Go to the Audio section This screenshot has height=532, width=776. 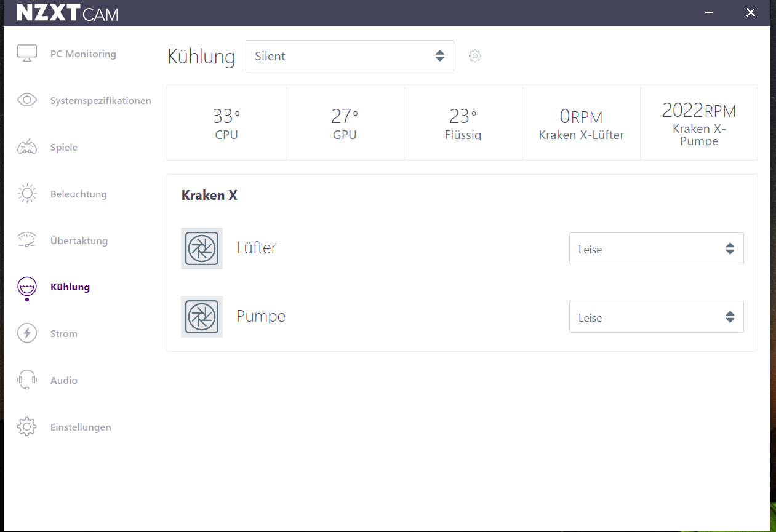(64, 380)
